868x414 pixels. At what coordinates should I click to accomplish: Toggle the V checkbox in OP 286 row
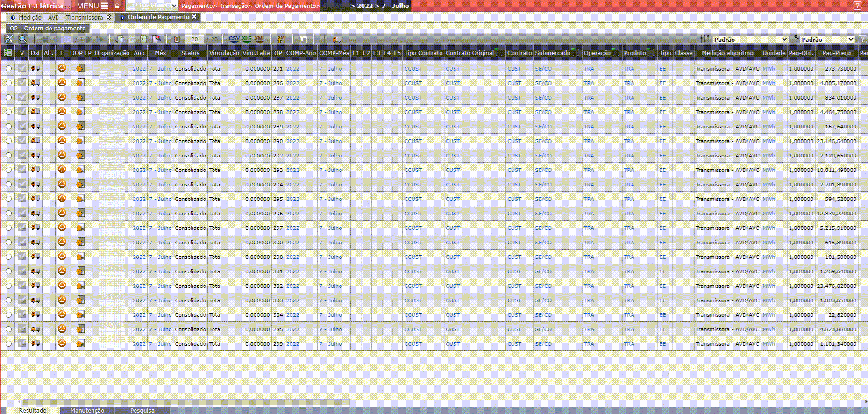click(x=22, y=83)
